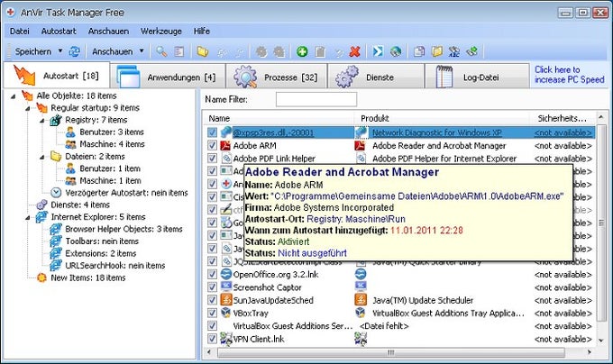Viewport: 613px width, 364px height.
Task: Click the New Items orange star icon
Action: 41,278
